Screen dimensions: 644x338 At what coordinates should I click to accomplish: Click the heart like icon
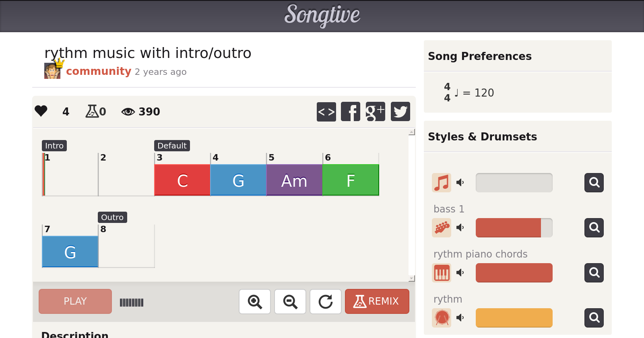pyautogui.click(x=41, y=111)
